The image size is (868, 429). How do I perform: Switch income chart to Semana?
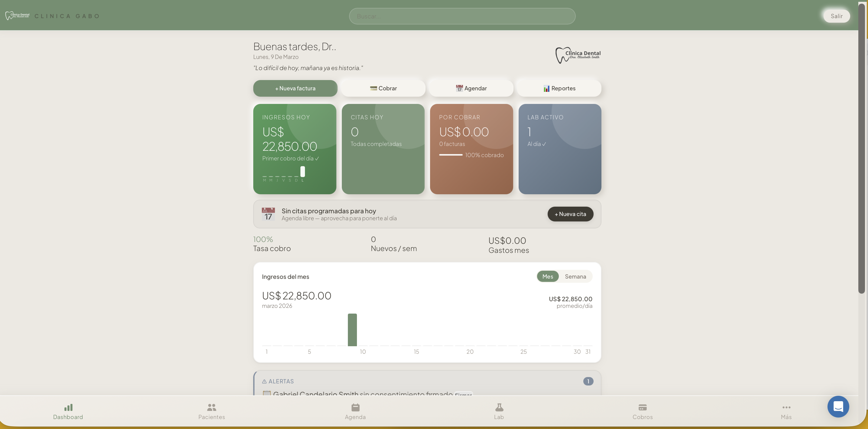(575, 276)
